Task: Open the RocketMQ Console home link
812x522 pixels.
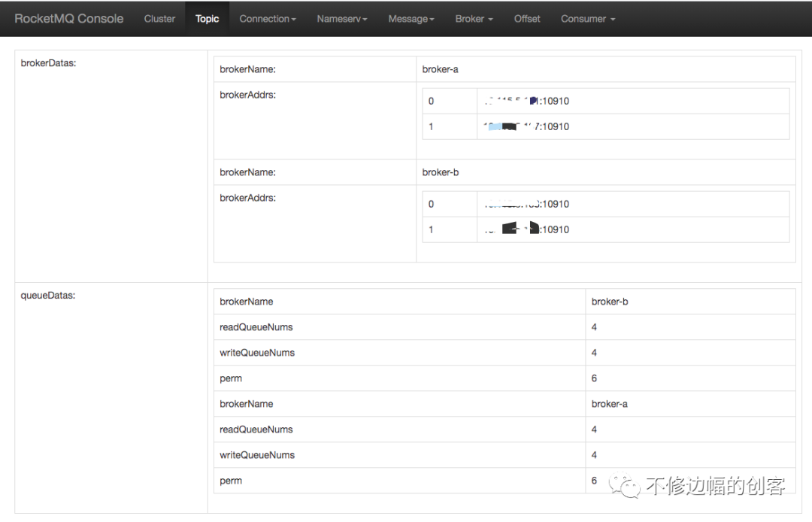Action: pos(69,19)
